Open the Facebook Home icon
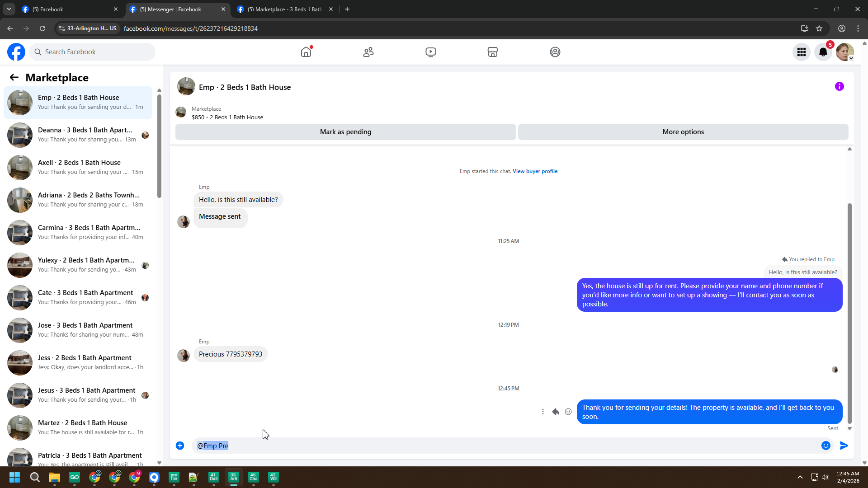Image resolution: width=868 pixels, height=488 pixels. 306,52
